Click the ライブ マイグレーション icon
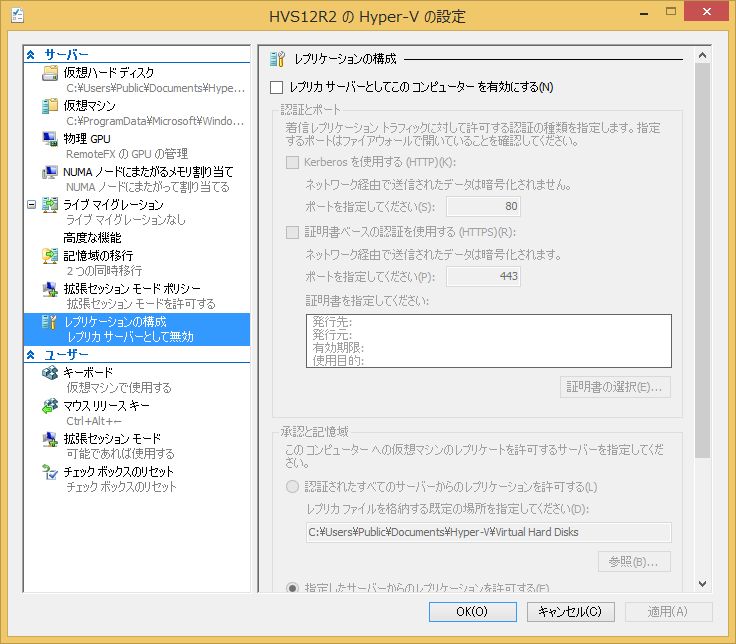Viewport: 736px width, 644px height. click(x=50, y=205)
